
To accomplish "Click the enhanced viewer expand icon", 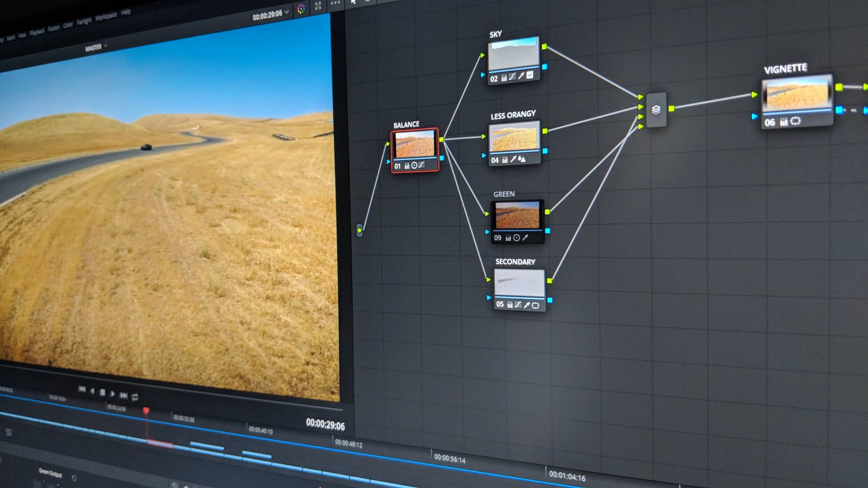I will [318, 6].
